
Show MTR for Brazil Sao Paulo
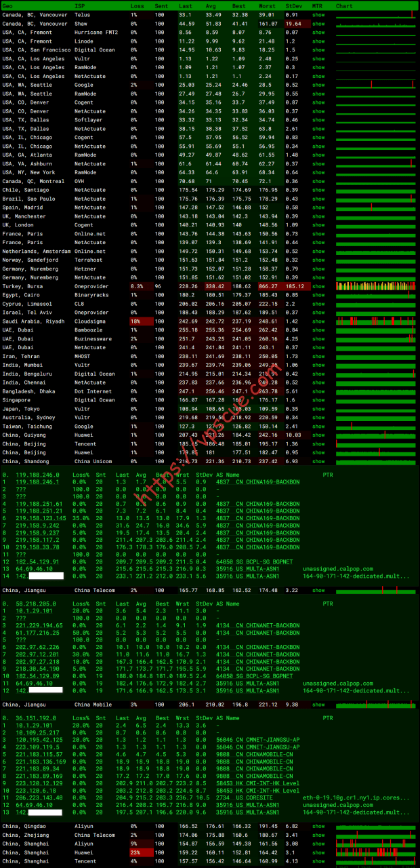point(318,199)
